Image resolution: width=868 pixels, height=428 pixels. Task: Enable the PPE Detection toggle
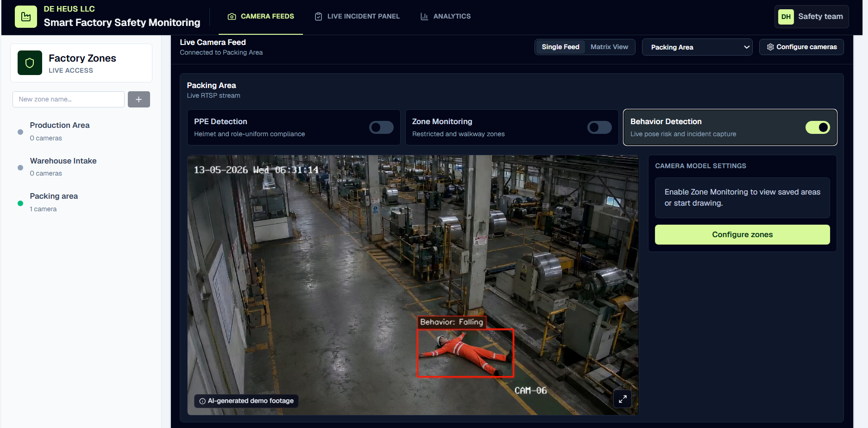tap(381, 127)
